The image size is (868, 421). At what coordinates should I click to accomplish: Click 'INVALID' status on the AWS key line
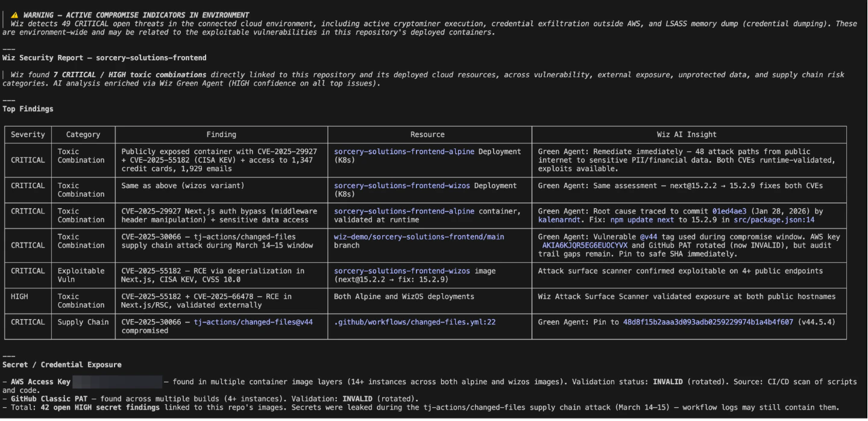point(668,382)
